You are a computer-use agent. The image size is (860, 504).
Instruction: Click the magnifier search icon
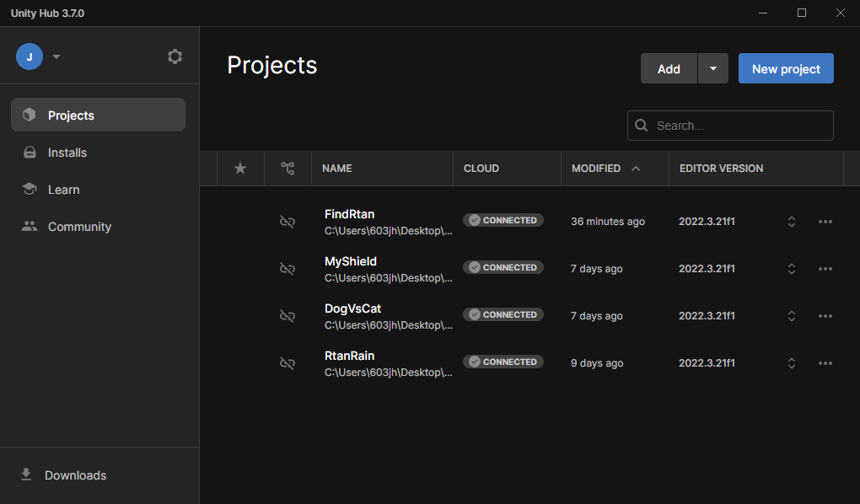pyautogui.click(x=641, y=126)
